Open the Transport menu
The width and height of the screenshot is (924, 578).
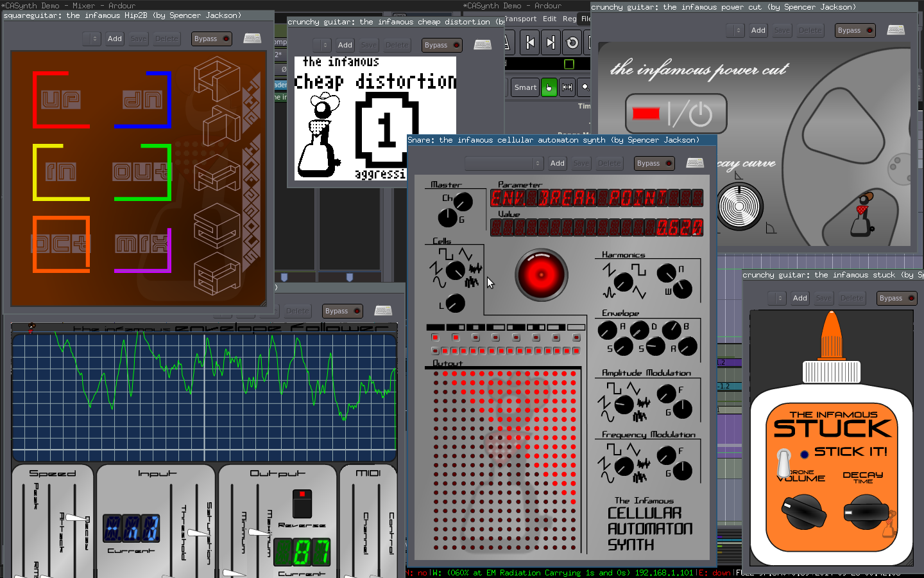[x=520, y=19]
